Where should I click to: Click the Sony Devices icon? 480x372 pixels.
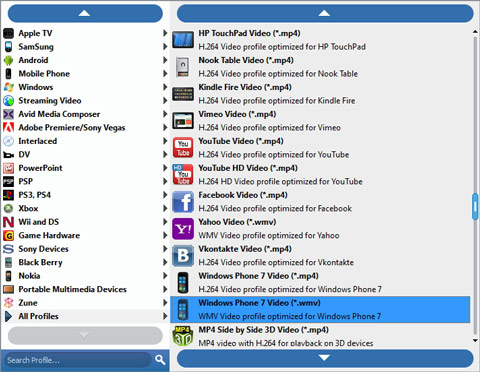click(8, 249)
